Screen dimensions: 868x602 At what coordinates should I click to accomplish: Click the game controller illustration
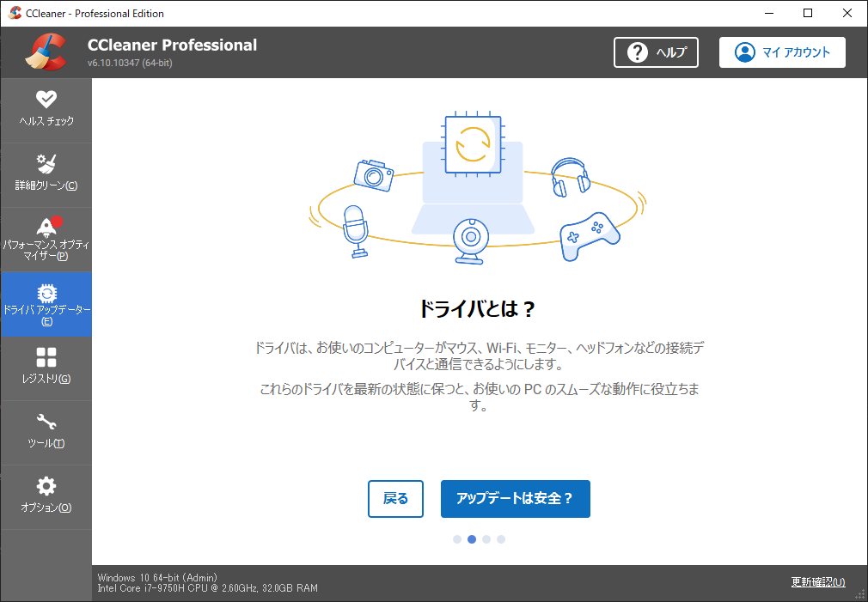coord(590,236)
